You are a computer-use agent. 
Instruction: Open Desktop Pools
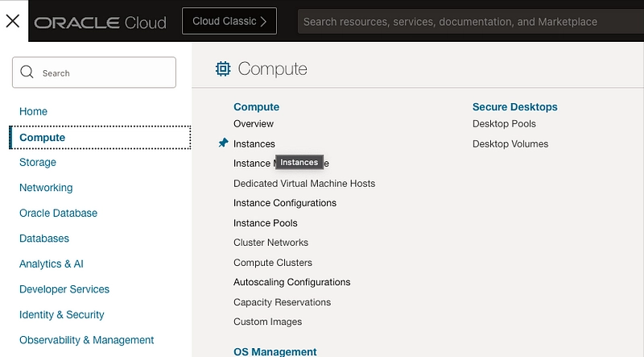[x=504, y=124]
